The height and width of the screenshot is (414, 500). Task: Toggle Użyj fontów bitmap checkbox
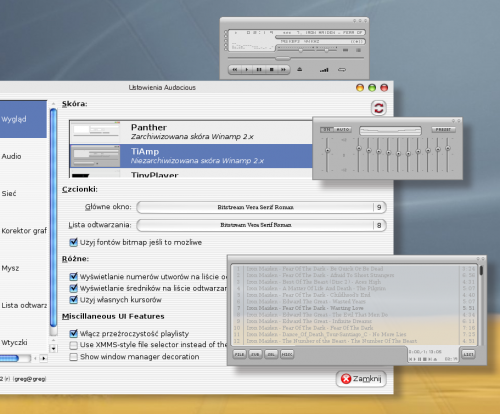[x=73, y=242]
